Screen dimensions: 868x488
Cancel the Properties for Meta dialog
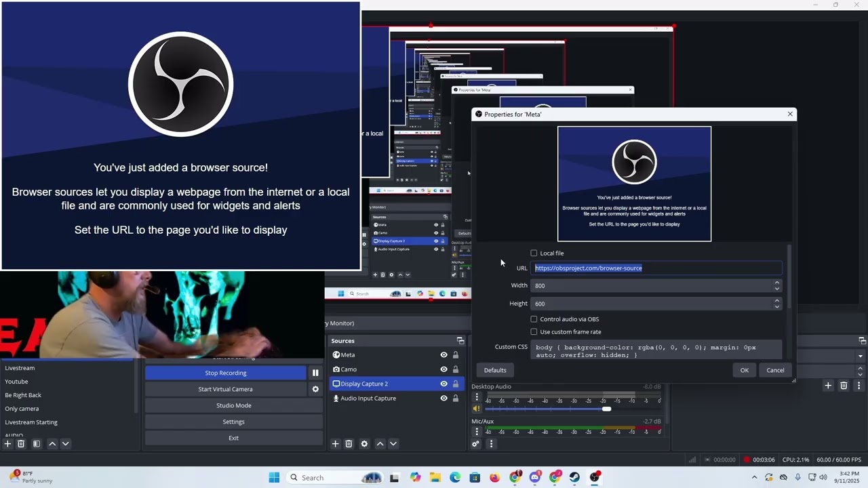pyautogui.click(x=775, y=370)
